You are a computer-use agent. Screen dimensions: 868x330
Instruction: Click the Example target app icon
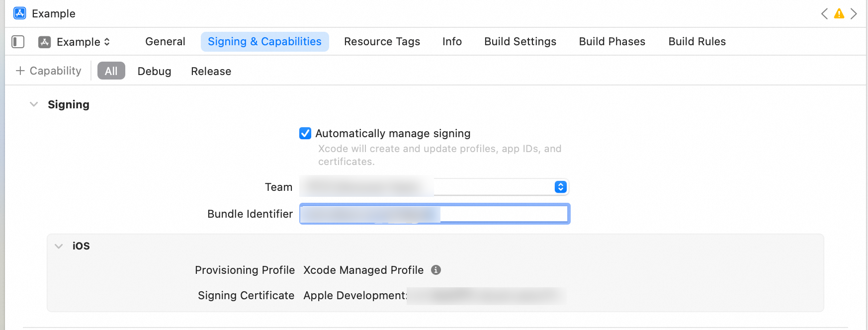[45, 42]
